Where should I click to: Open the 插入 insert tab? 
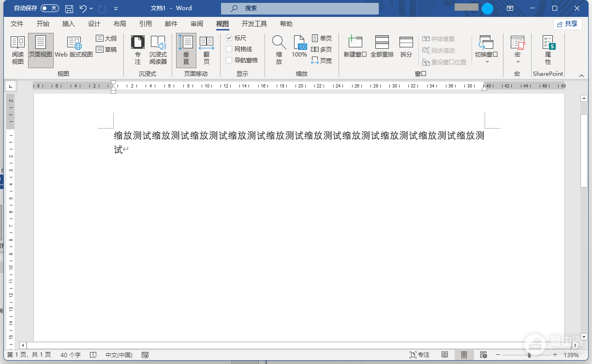coord(69,24)
